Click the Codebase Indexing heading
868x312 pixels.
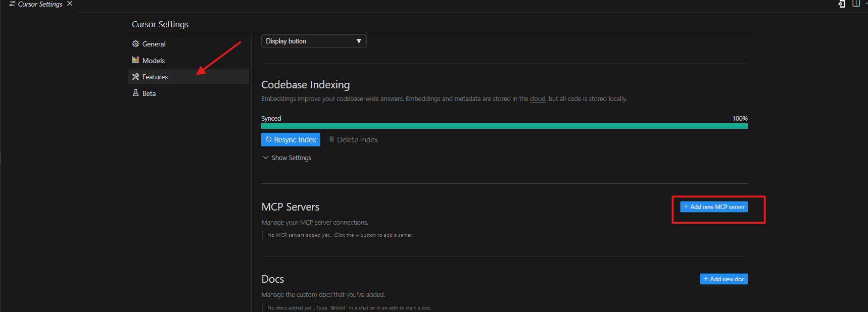(306, 85)
